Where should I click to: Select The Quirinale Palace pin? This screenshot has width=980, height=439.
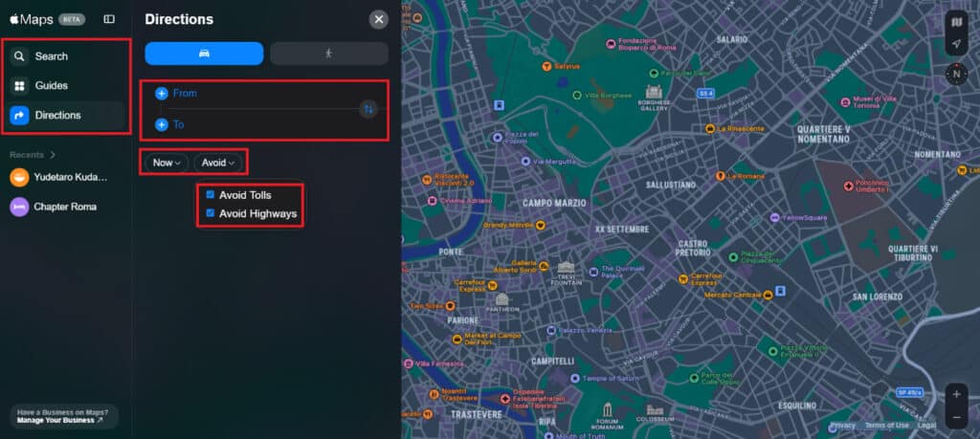point(593,272)
